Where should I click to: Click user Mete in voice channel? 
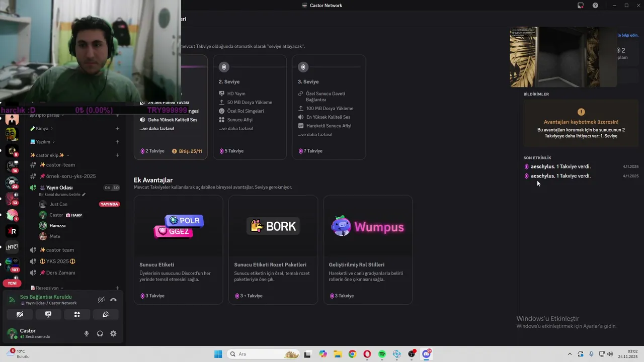point(55,236)
